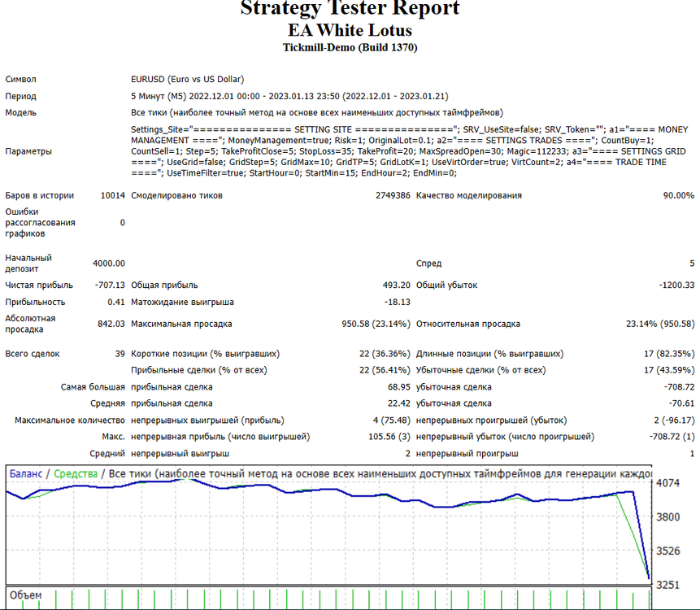Click the relative drawdown value 23.14% (950.58)
700x610 pixels.
(x=660, y=325)
